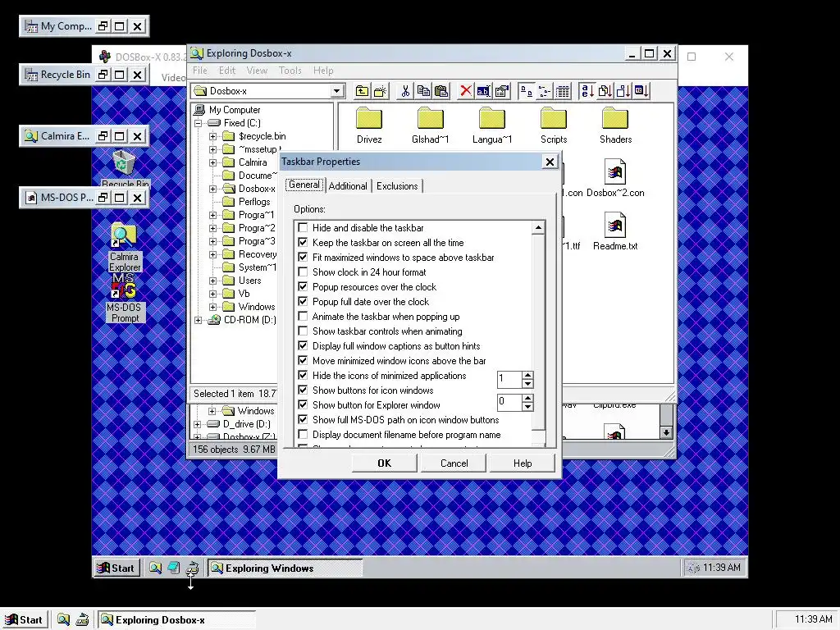The image size is (840, 630).
Task: Expand the Vb folder node
Action: coord(212,294)
